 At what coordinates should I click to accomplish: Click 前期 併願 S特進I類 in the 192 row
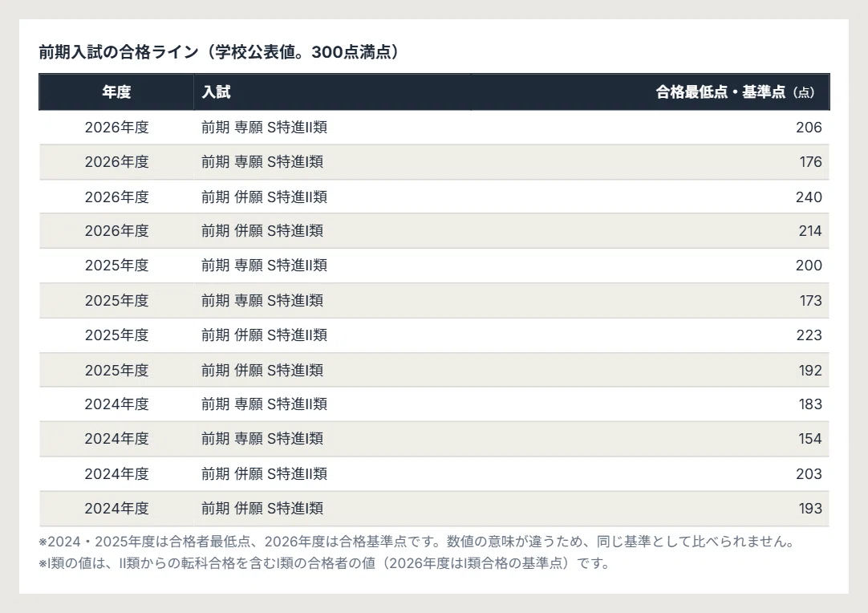(x=262, y=371)
